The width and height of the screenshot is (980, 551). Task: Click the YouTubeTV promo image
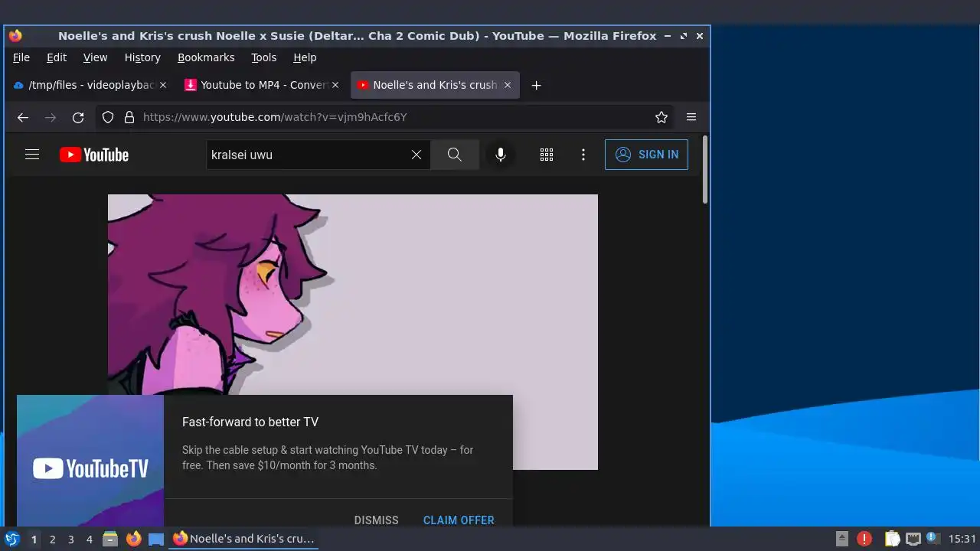(x=90, y=461)
